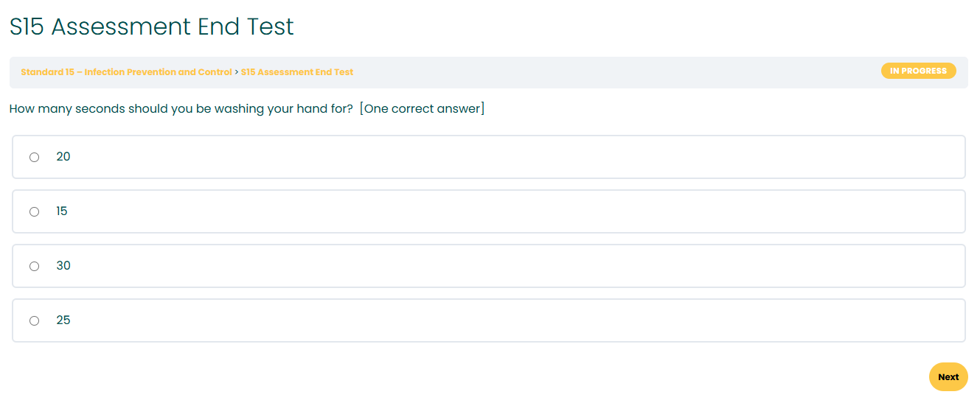Click empty space inside the 25 answer card

(516, 320)
